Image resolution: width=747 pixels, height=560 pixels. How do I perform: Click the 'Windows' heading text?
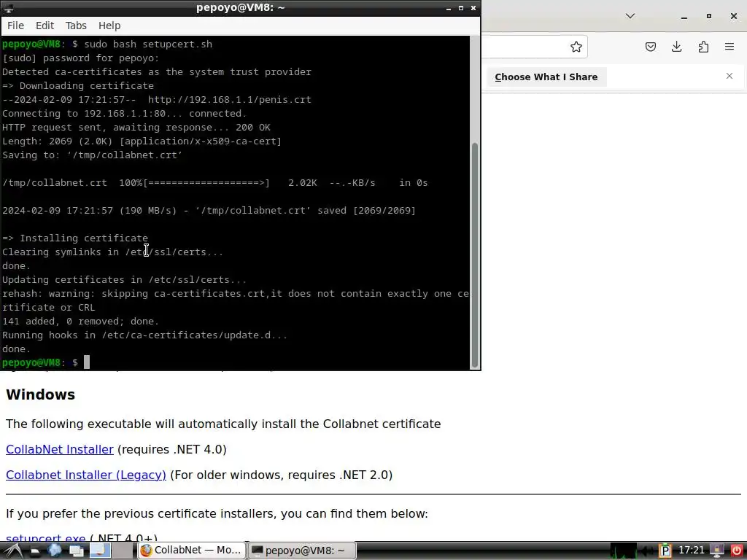41,394
